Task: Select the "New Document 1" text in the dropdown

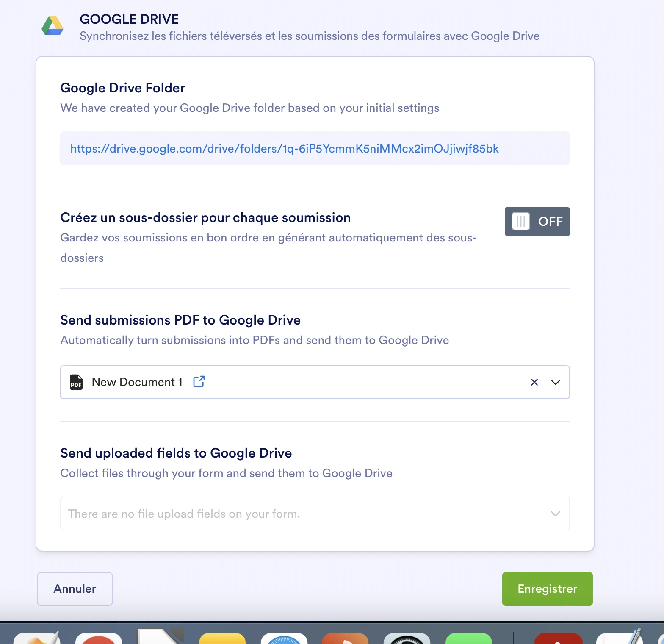Action: click(x=137, y=382)
